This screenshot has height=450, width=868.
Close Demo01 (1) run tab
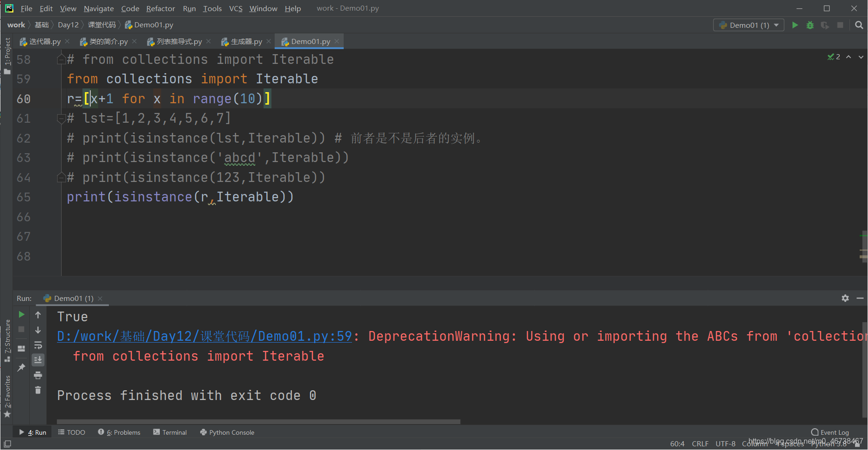tap(100, 299)
